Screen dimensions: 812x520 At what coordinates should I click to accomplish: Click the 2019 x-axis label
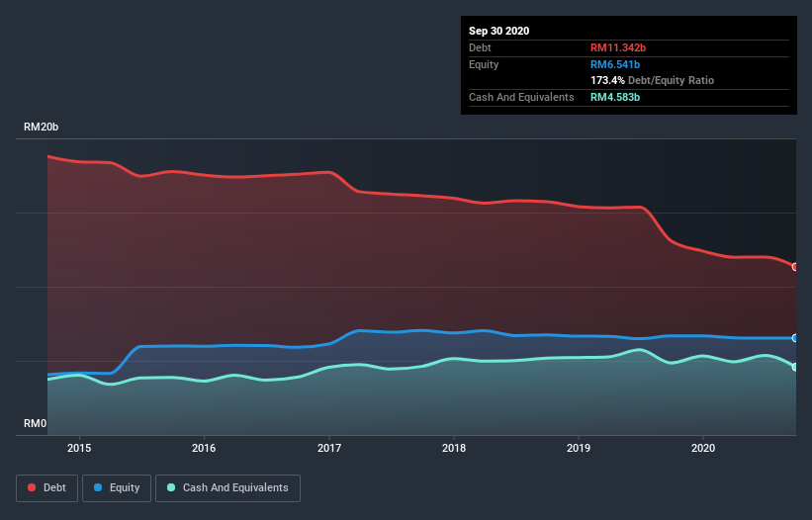coord(579,448)
